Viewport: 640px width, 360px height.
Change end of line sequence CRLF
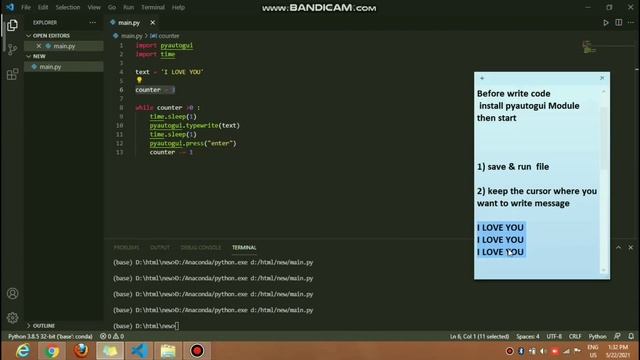coord(575,337)
